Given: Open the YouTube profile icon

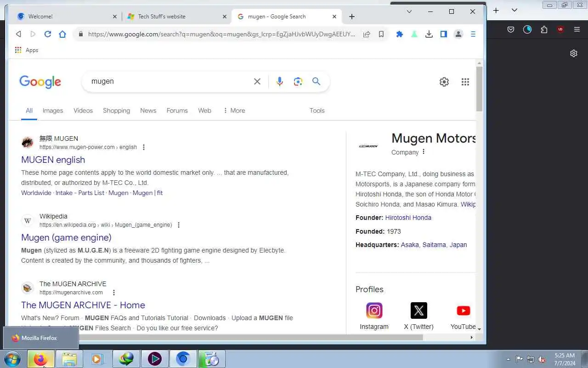Looking at the screenshot, I should tap(464, 310).
